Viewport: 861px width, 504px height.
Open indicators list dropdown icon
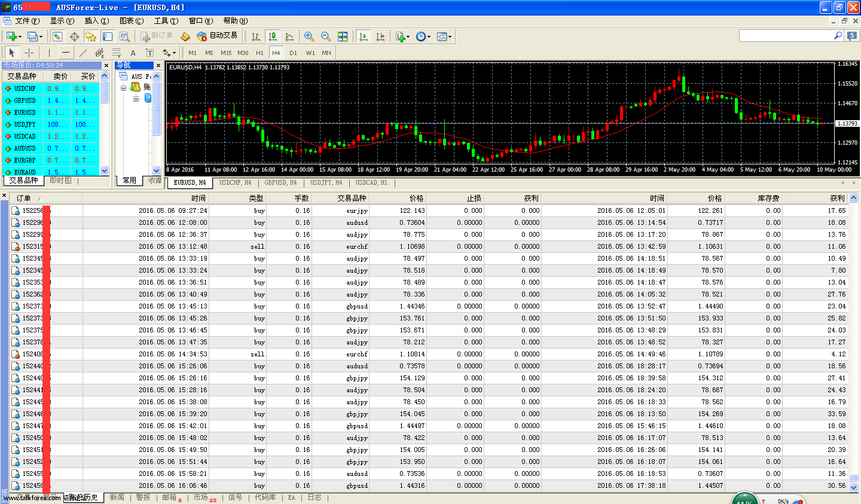pos(402,36)
